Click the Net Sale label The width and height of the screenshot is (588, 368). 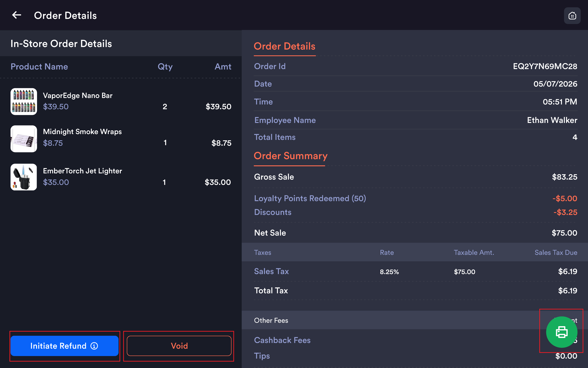[270, 233]
